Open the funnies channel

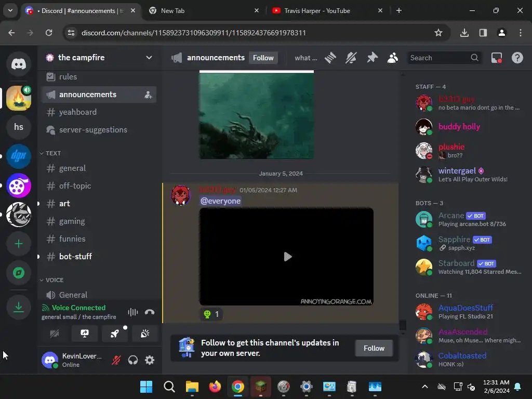(x=99, y=239)
